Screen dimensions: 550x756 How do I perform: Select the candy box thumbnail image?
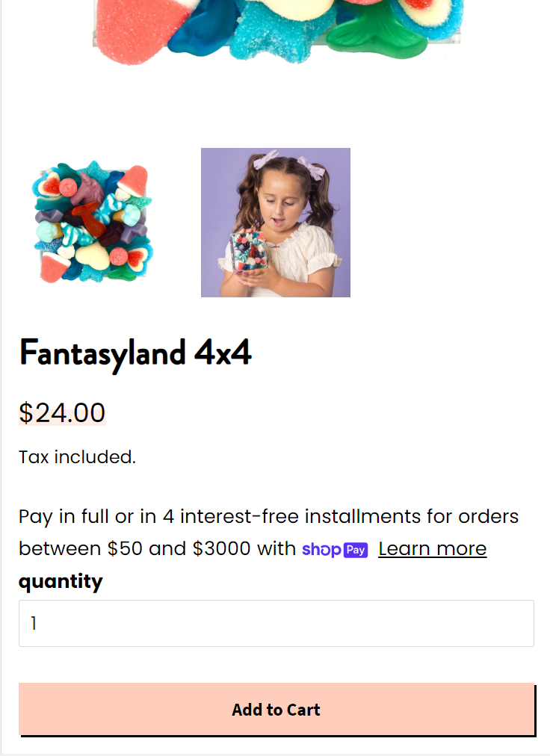93,223
